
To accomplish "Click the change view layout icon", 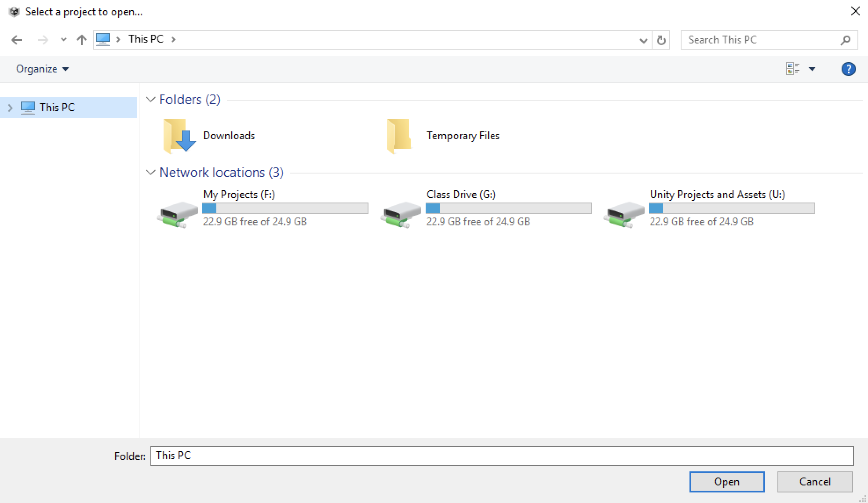I will pyautogui.click(x=792, y=69).
